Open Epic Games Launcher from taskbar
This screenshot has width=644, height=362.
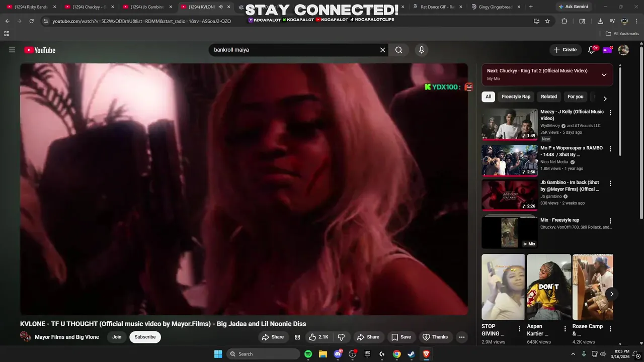click(367, 354)
